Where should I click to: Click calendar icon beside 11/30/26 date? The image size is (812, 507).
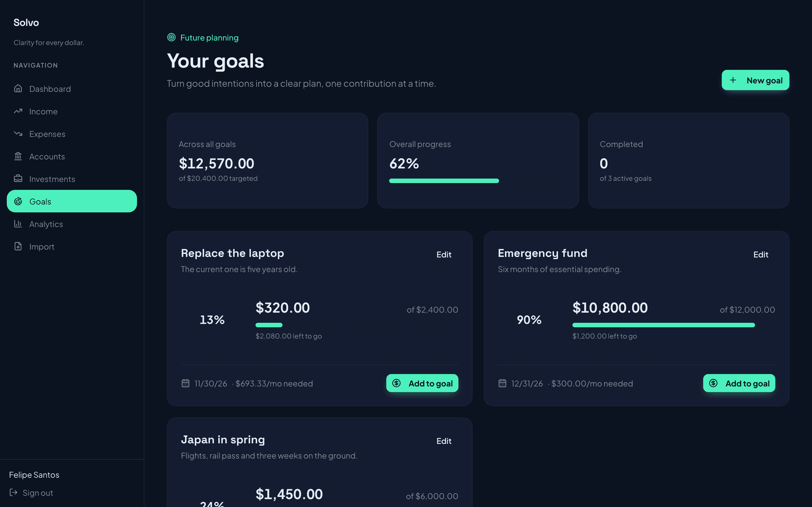[x=186, y=383]
